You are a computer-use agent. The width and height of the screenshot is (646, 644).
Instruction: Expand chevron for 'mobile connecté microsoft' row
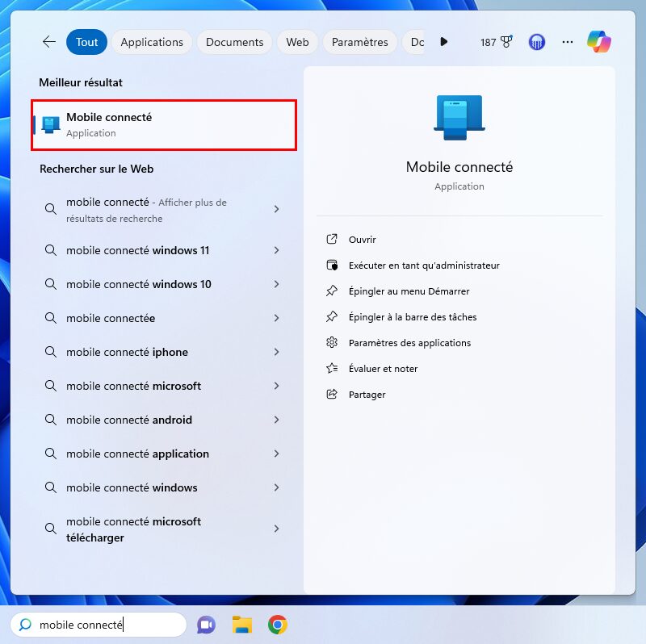pos(276,386)
